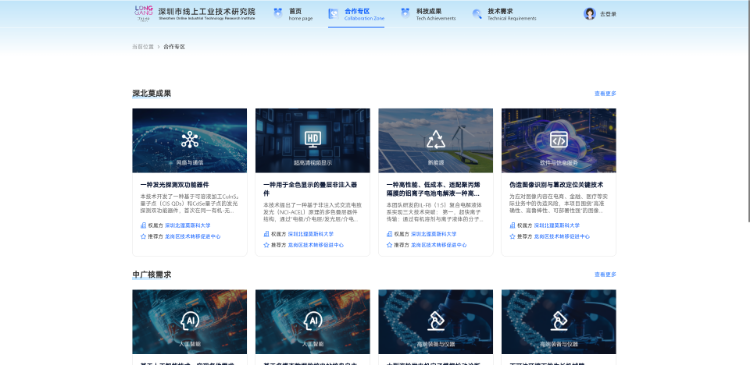
Task: Open 龙岗区技术转移促进中心 link on 铝离子电池电解液 card
Action: pyautogui.click(x=439, y=245)
